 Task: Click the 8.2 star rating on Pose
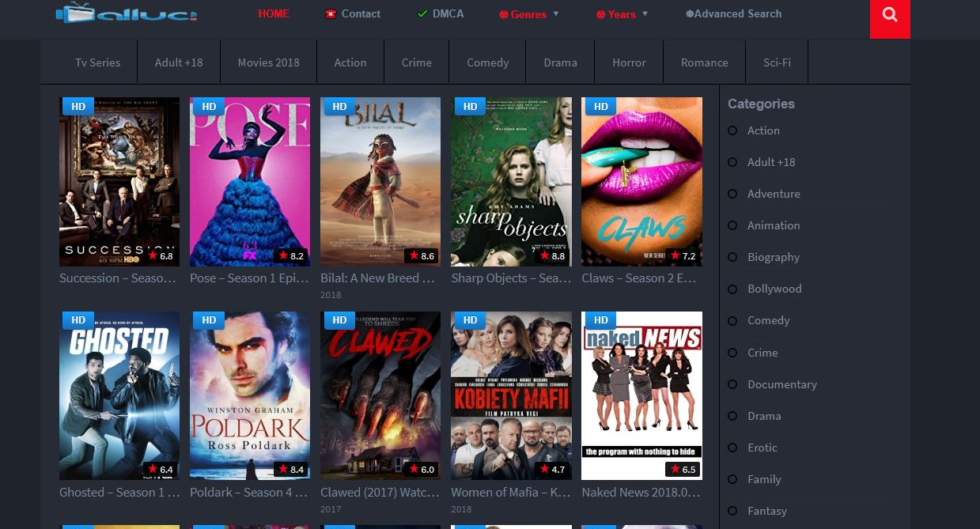coord(290,256)
